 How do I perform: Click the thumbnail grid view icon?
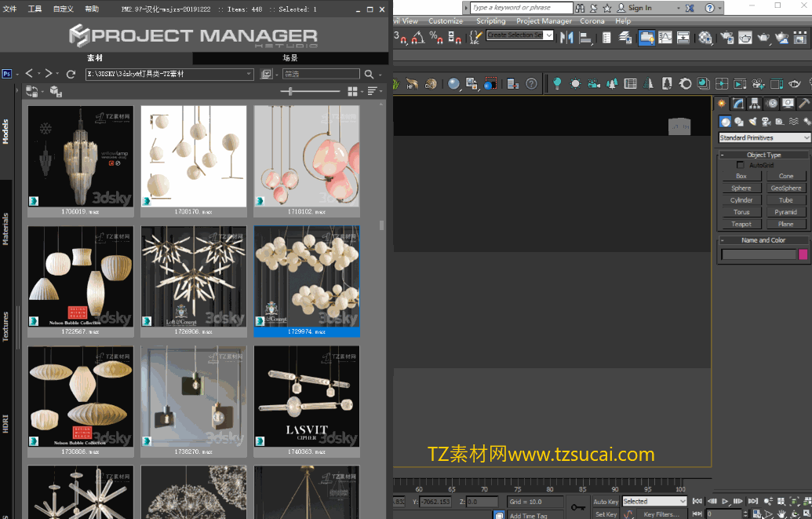[353, 91]
